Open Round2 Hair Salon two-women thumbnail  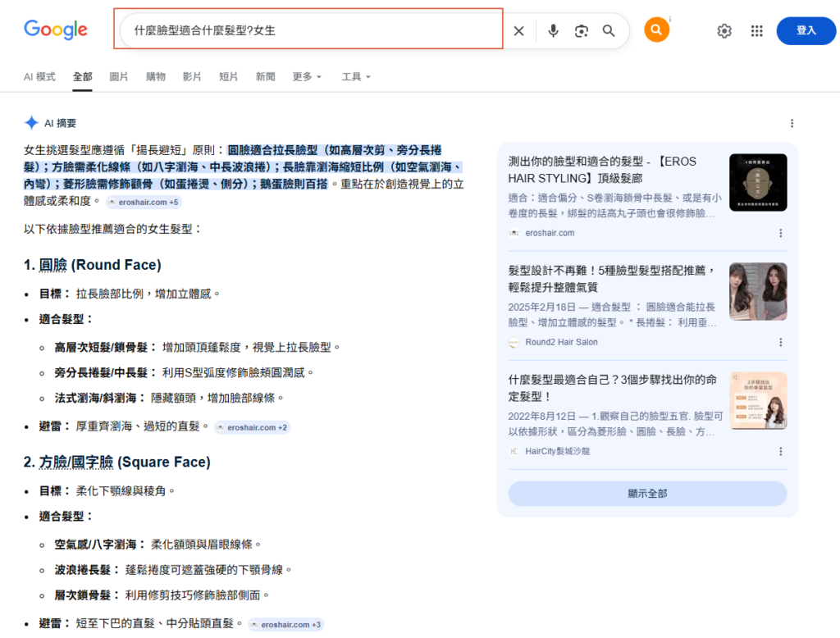tap(758, 291)
